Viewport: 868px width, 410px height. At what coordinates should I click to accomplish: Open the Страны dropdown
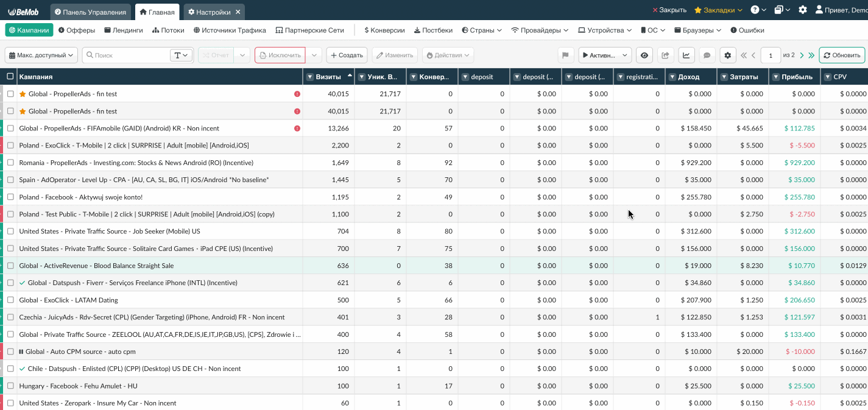[482, 30]
